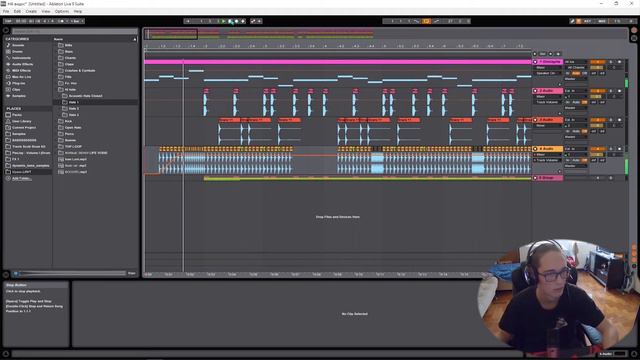Click the Tap tempo button

pyautogui.click(x=8, y=21)
